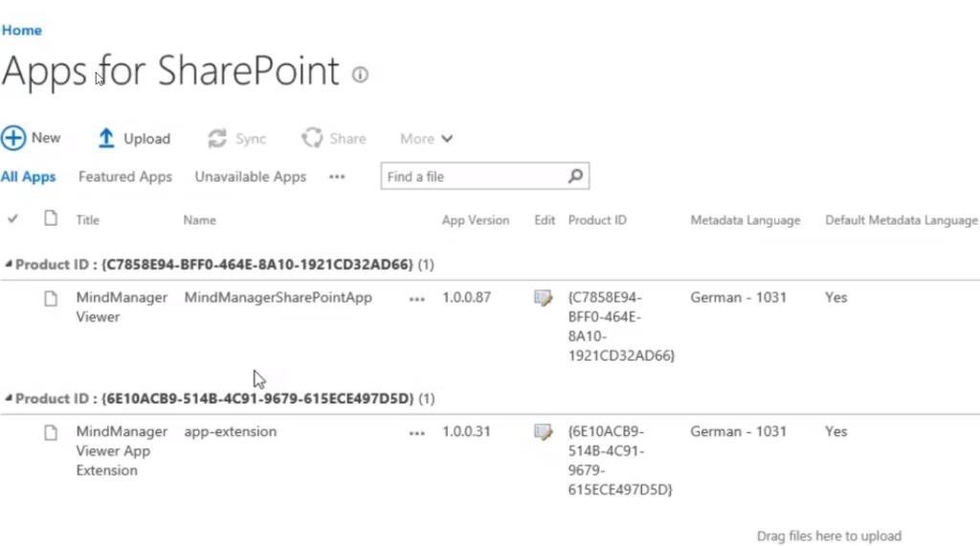Click Yes value in MindManagerSharePointApp row
Image resolution: width=980 pixels, height=546 pixels.
tap(836, 297)
